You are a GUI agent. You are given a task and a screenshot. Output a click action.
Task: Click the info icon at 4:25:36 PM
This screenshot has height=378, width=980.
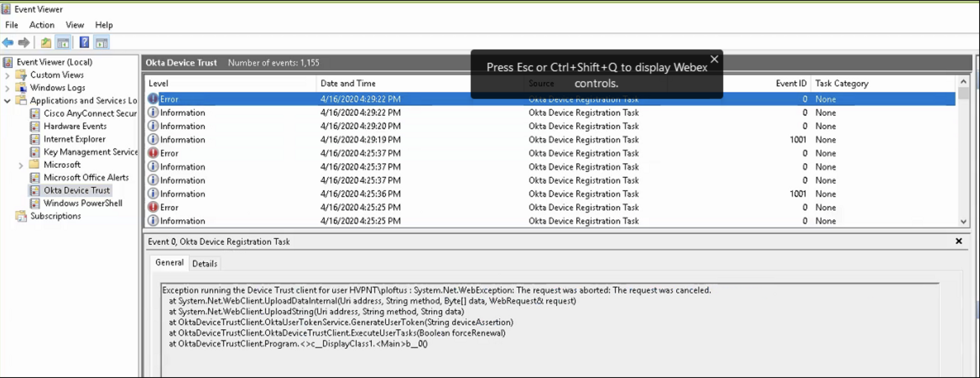[x=154, y=194]
